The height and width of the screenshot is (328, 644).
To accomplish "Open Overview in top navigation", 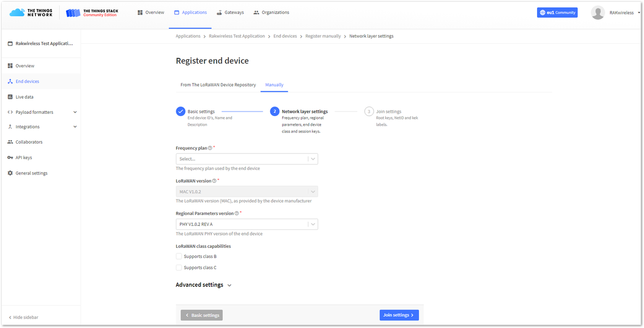I will 151,12.
